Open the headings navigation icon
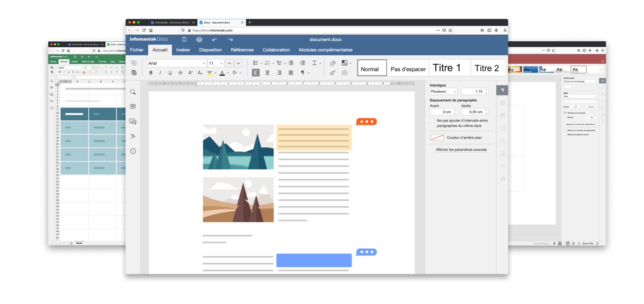The image size is (644, 304). click(133, 136)
